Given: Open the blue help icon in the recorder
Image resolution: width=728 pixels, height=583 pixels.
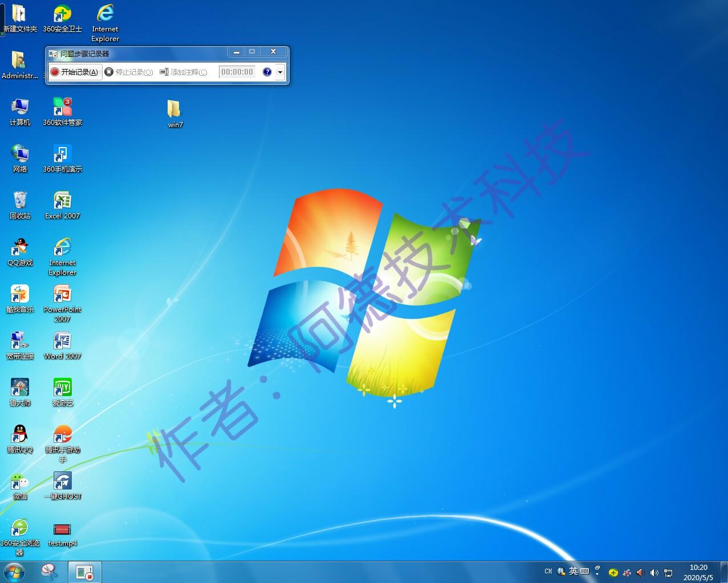Looking at the screenshot, I should 267,72.
